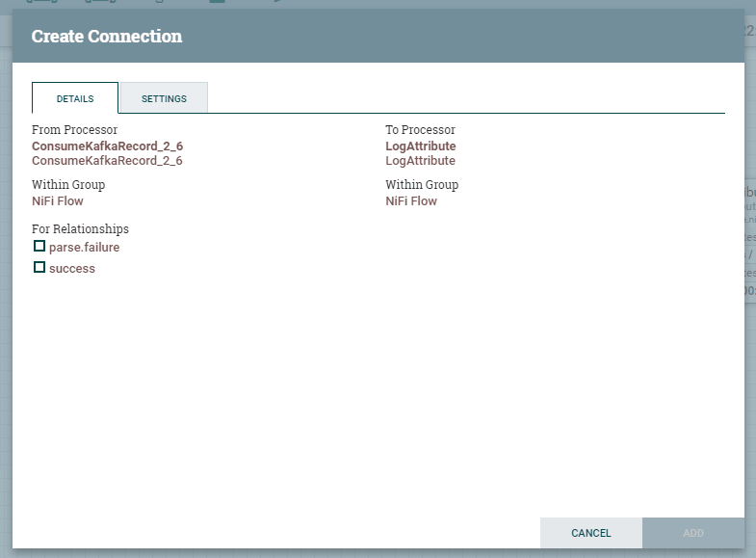Click the From Processor heading
The height and width of the screenshot is (558, 756).
75,130
